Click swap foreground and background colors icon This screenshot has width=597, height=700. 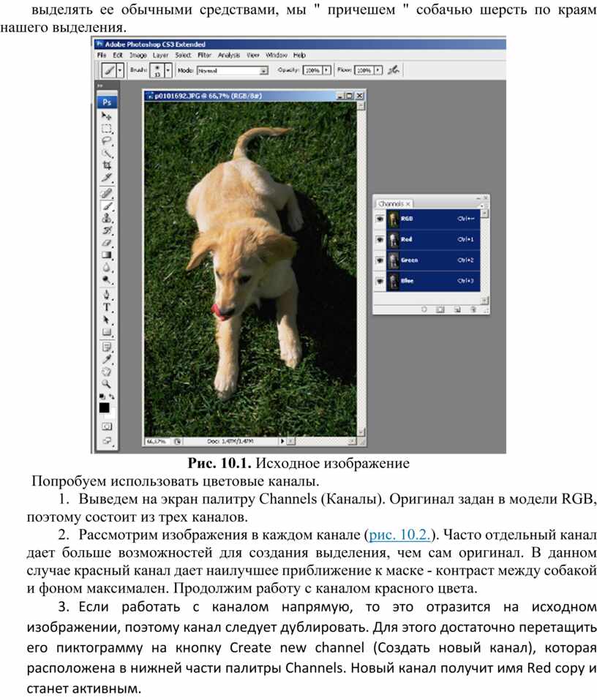[x=112, y=396]
